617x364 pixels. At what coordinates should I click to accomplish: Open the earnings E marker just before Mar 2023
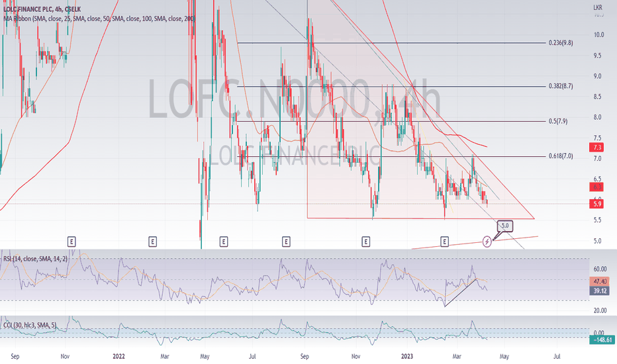[x=444, y=242]
